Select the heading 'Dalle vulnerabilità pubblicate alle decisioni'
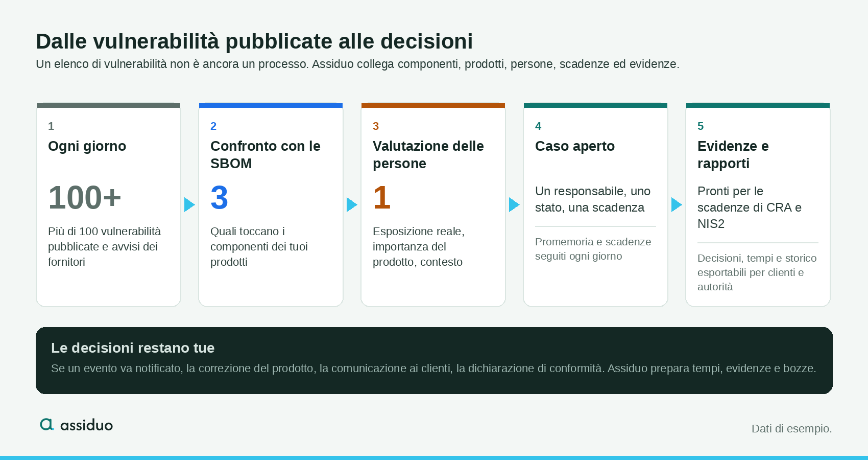This screenshot has height=460, width=868. 254,41
